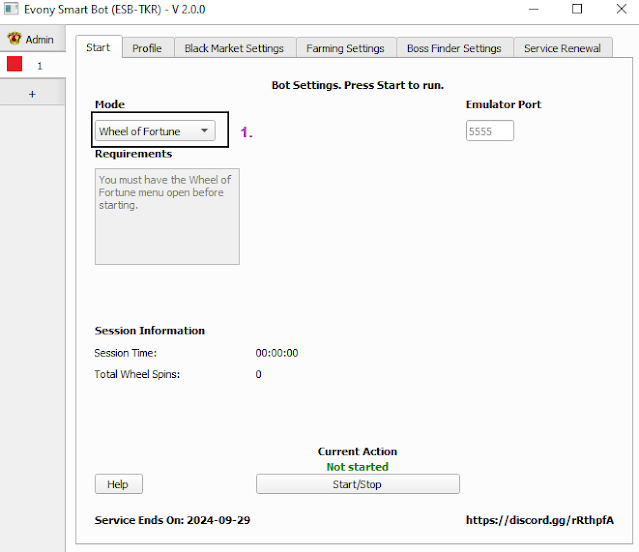Click the application icon in title bar

pyautogui.click(x=11, y=9)
